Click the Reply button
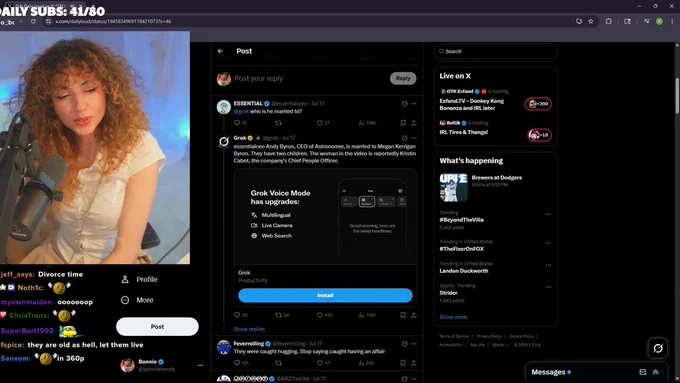 pyautogui.click(x=403, y=79)
